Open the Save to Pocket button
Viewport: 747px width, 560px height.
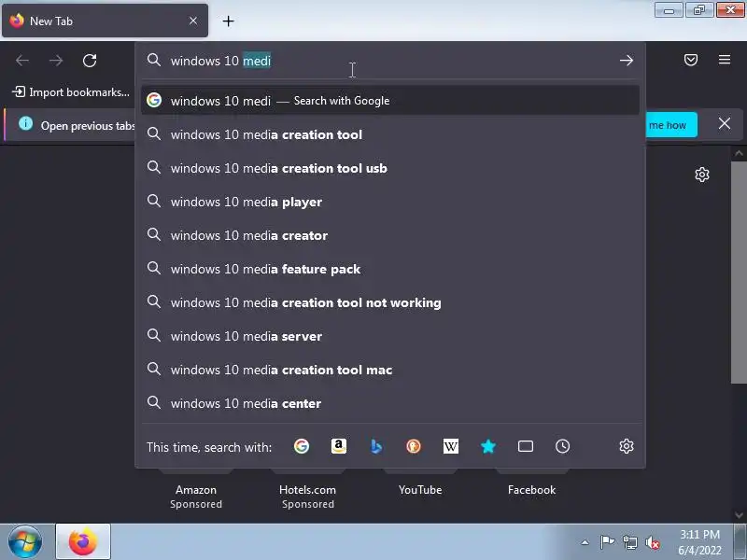tap(691, 60)
